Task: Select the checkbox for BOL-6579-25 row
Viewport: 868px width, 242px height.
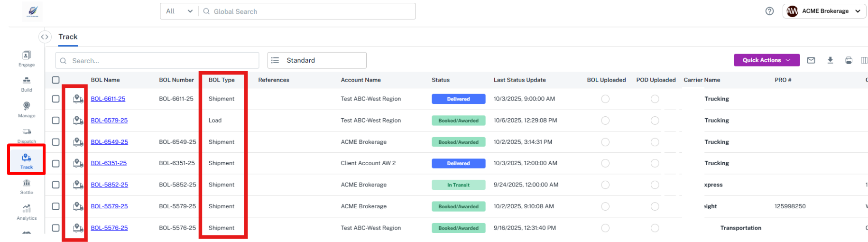Action: click(56, 121)
